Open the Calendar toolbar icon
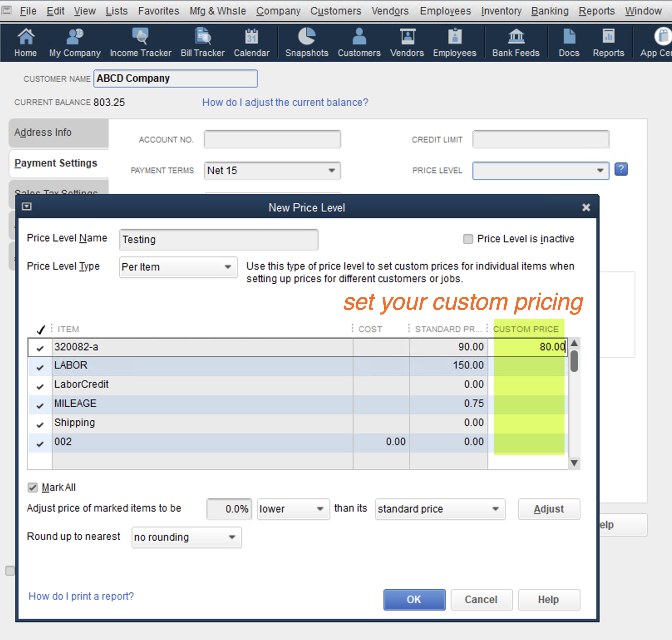The width and height of the screenshot is (672, 640). pyautogui.click(x=251, y=42)
